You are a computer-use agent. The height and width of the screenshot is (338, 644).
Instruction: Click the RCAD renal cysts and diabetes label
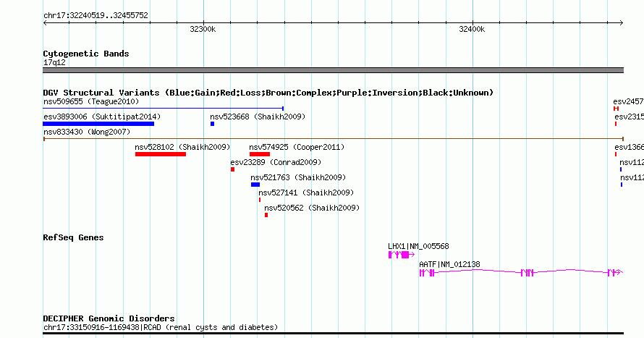pyautogui.click(x=161, y=327)
